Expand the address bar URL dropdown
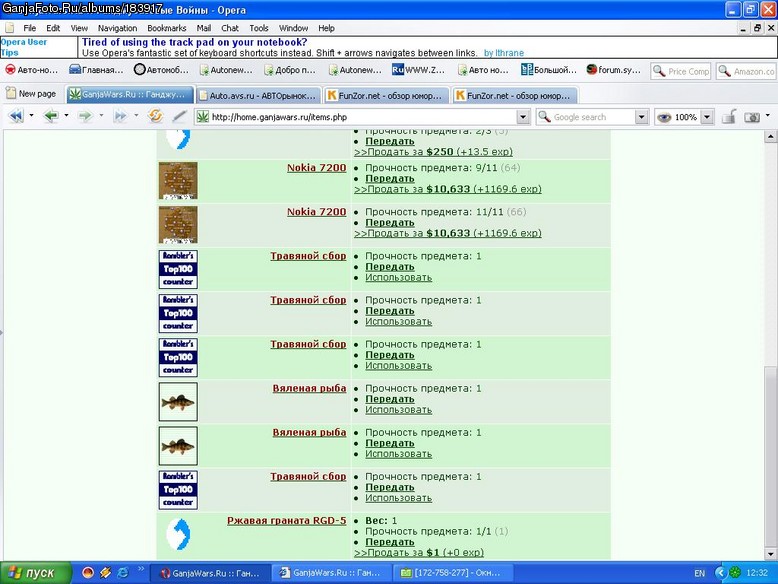The width and height of the screenshot is (778, 584). [522, 117]
